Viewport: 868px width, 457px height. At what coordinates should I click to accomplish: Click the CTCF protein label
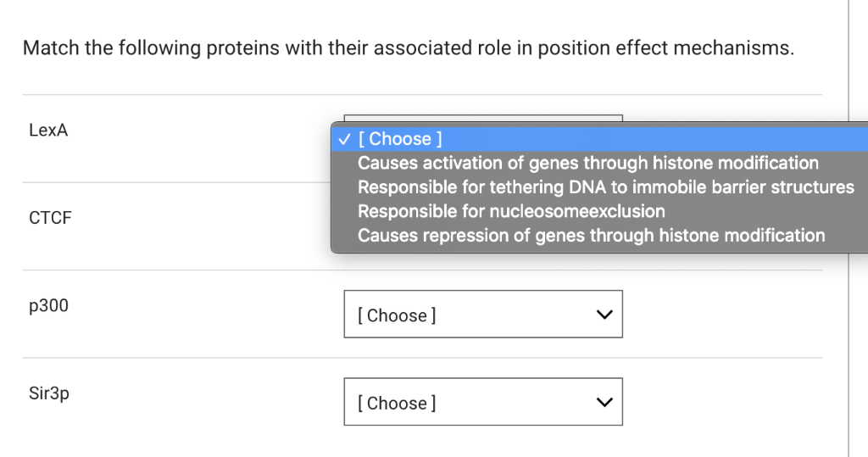(50, 218)
